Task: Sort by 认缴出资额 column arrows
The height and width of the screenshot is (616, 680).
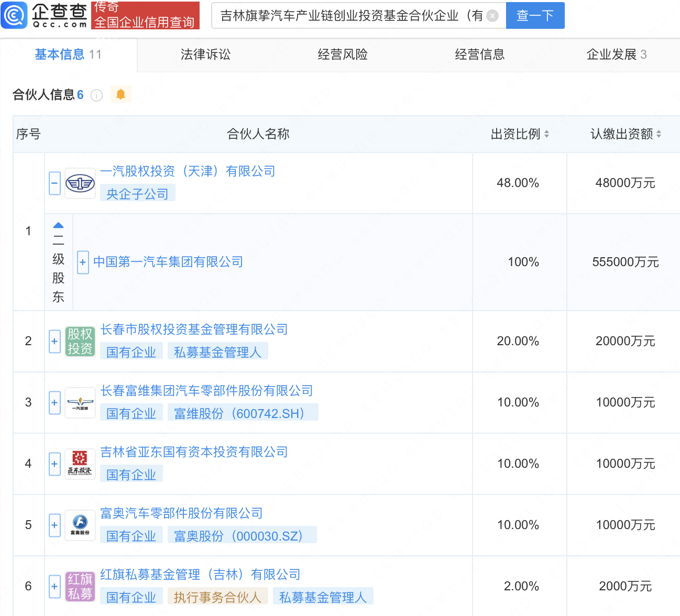Action: pos(659,134)
